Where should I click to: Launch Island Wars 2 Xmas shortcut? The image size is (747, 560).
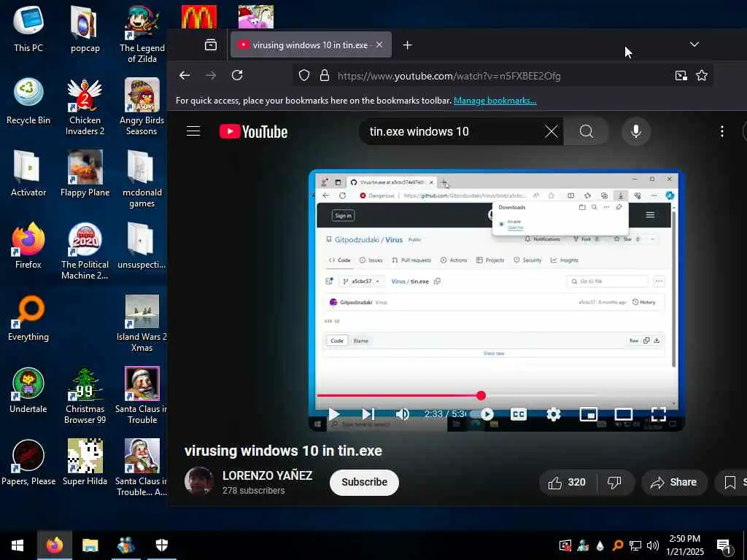[x=142, y=324]
